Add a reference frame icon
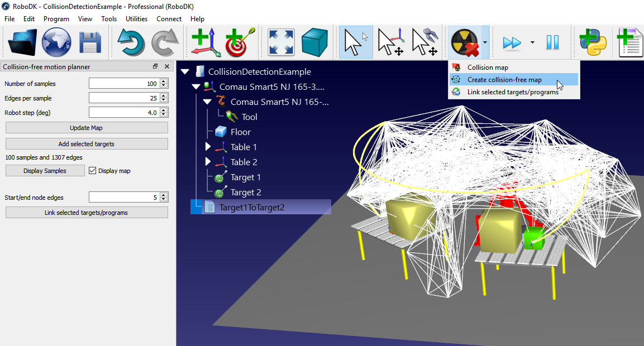The width and height of the screenshot is (644, 346). tap(206, 42)
